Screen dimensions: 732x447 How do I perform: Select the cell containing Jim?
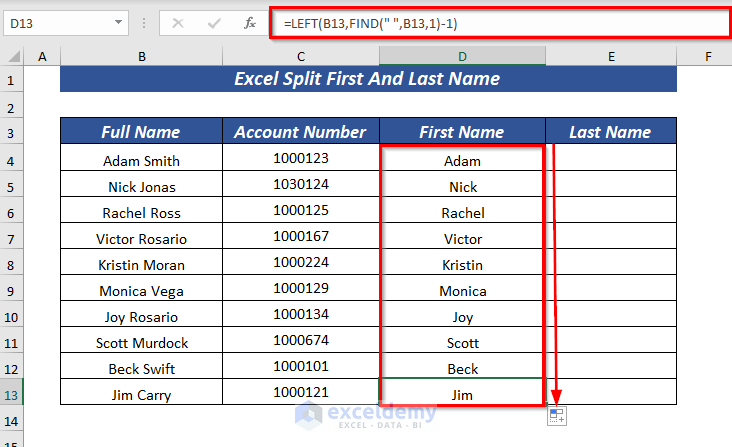click(462, 394)
